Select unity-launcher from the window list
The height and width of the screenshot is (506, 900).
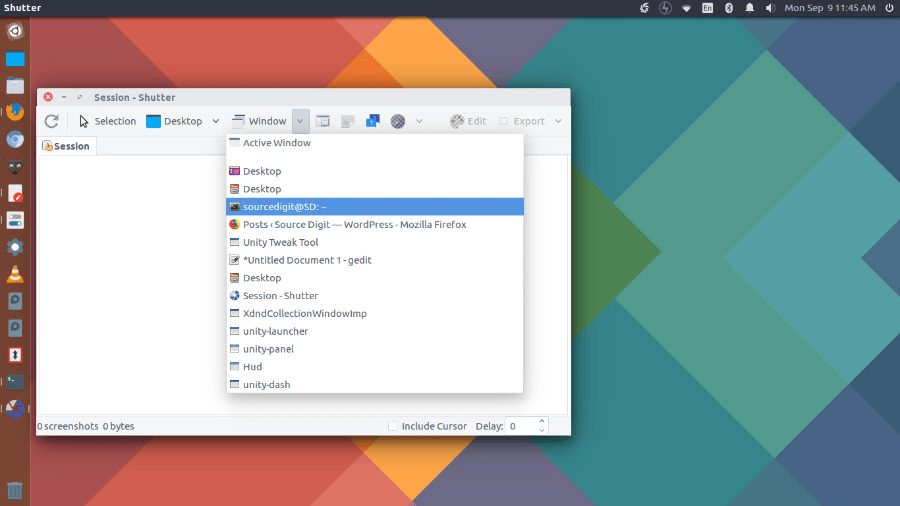point(375,331)
